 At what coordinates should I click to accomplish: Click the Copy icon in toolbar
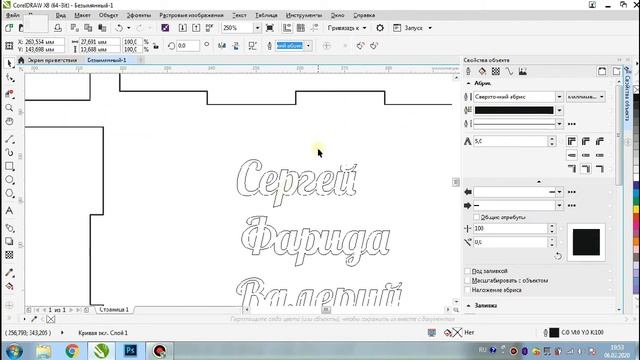point(88,28)
